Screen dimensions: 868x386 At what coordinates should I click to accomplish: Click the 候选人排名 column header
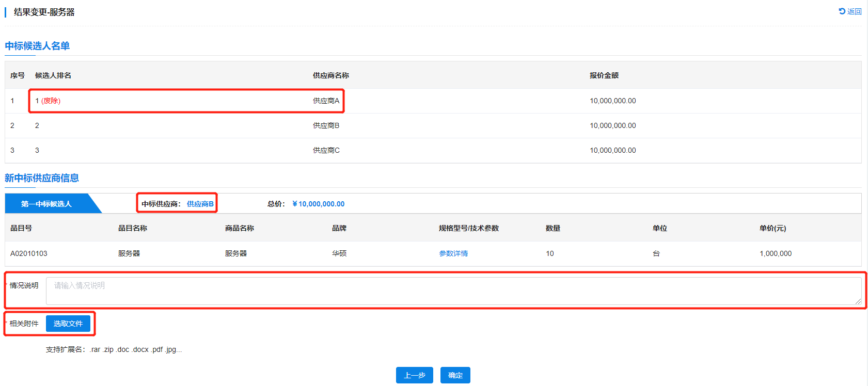coord(53,75)
